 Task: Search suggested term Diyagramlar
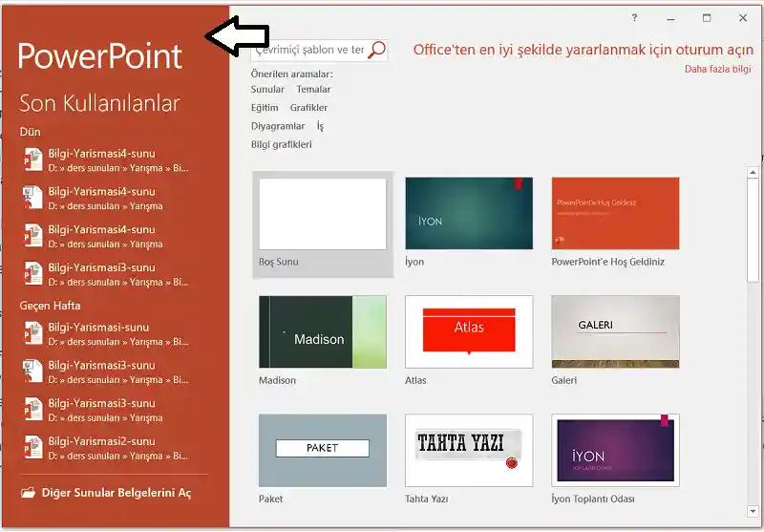(x=278, y=126)
